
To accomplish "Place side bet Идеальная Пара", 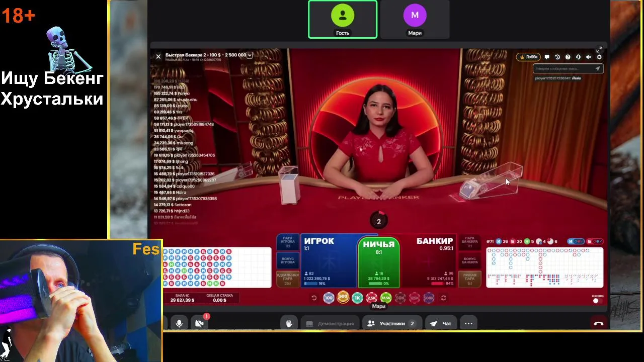I will 288,279.
